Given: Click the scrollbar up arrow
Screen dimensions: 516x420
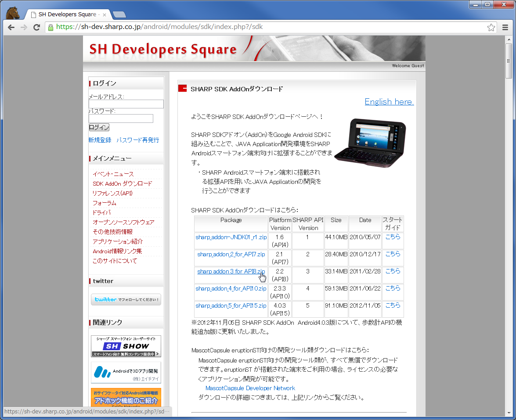Looking at the screenshot, I should (x=509, y=39).
